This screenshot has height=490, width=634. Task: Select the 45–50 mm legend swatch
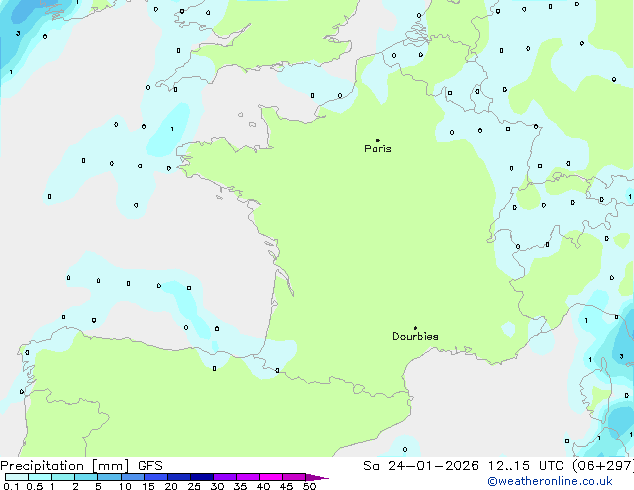point(294,477)
